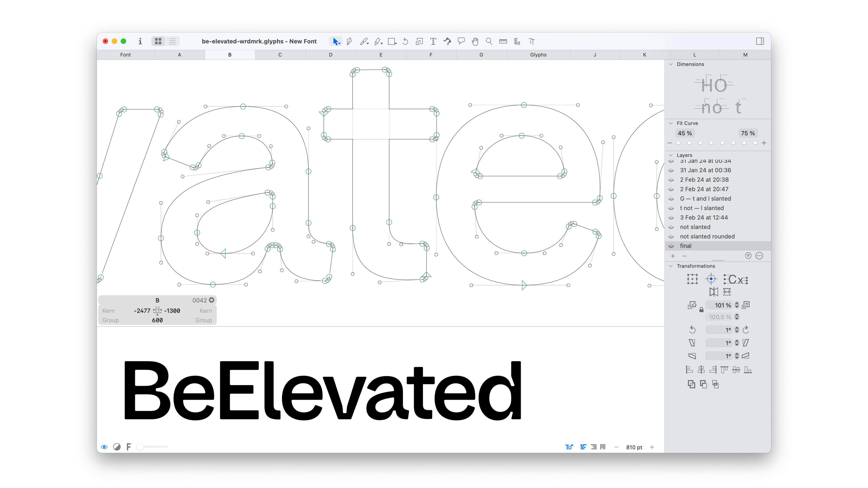This screenshot has height=488, width=868.
Task: Select the Measurement ruler tool
Action: [x=503, y=41]
